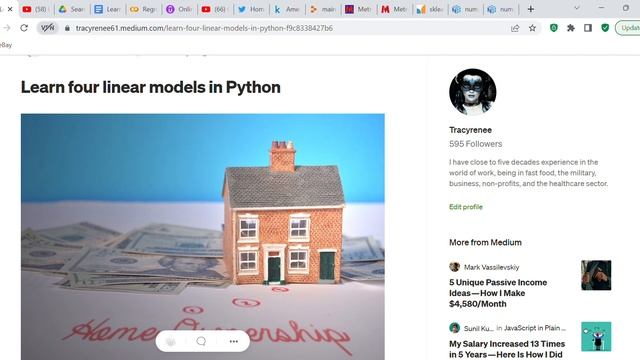Screen dimensions: 640x360
Task: Clap for the article
Action: (x=171, y=341)
